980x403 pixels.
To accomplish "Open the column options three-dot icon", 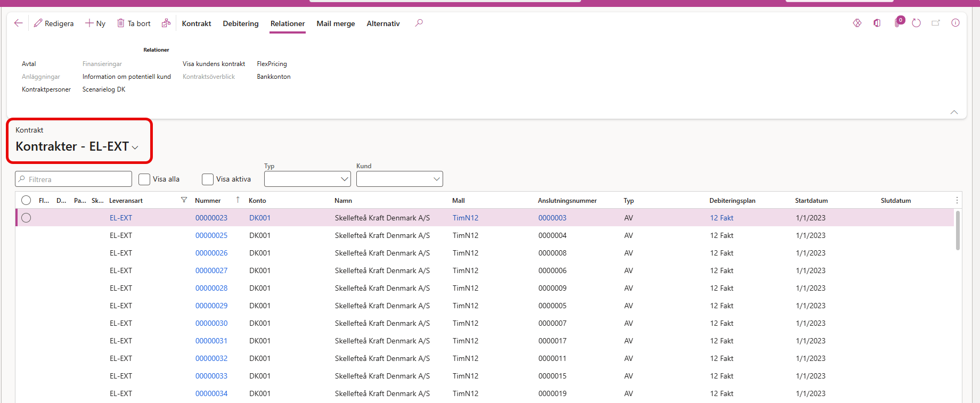I will 957,200.
